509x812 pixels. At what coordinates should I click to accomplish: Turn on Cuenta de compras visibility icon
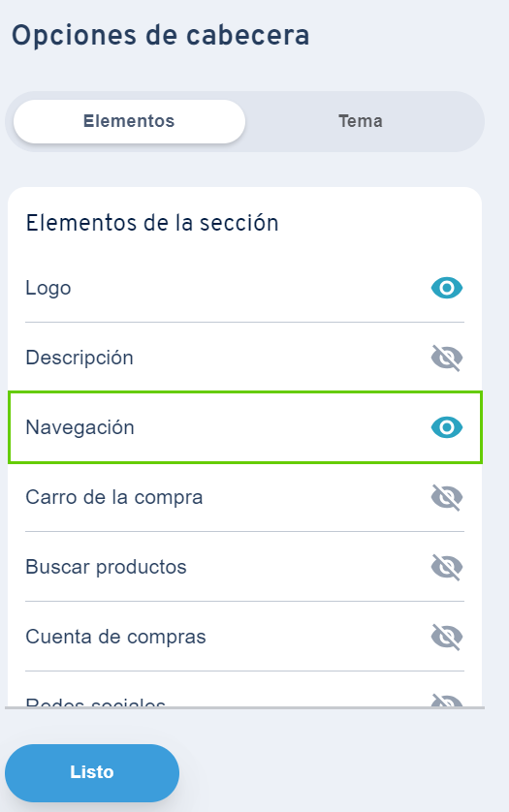tap(447, 637)
